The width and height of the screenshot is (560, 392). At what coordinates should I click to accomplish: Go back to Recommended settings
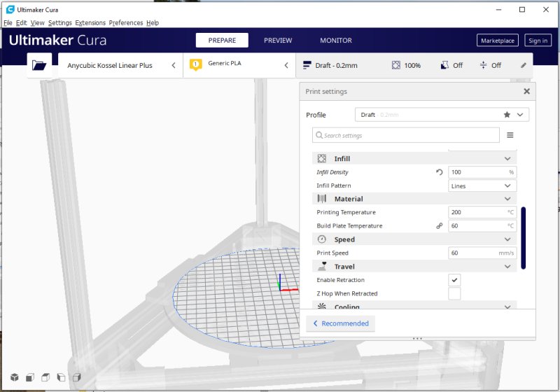(x=341, y=323)
